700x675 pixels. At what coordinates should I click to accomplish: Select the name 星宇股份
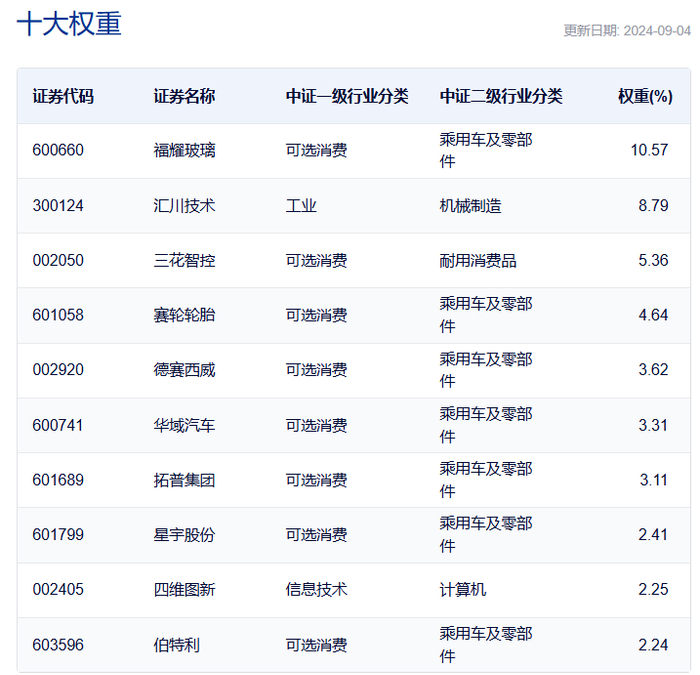(184, 535)
